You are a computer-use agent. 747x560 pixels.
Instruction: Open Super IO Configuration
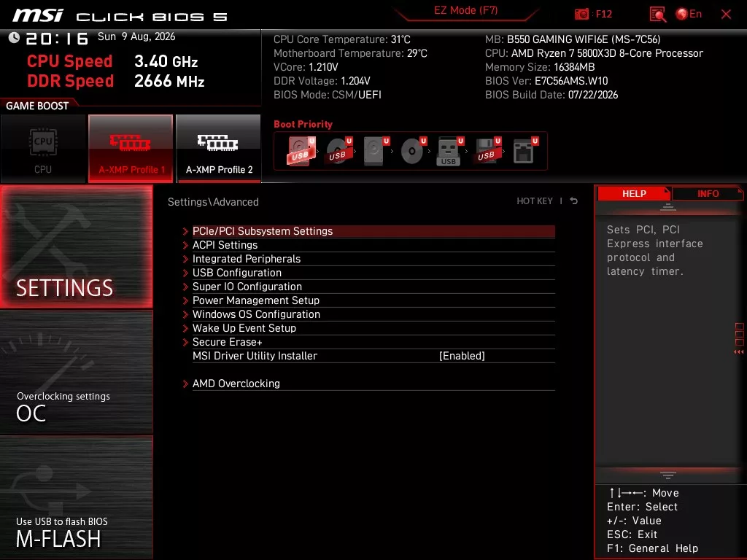click(373, 286)
